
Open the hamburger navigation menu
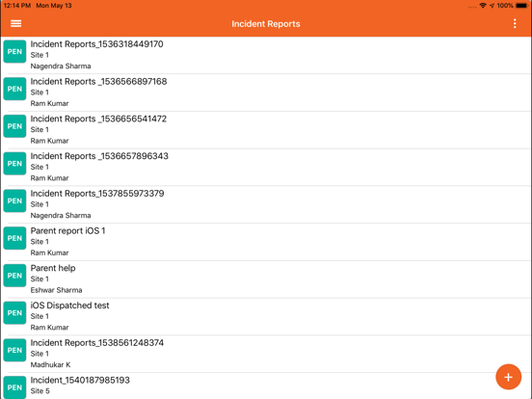click(x=16, y=23)
